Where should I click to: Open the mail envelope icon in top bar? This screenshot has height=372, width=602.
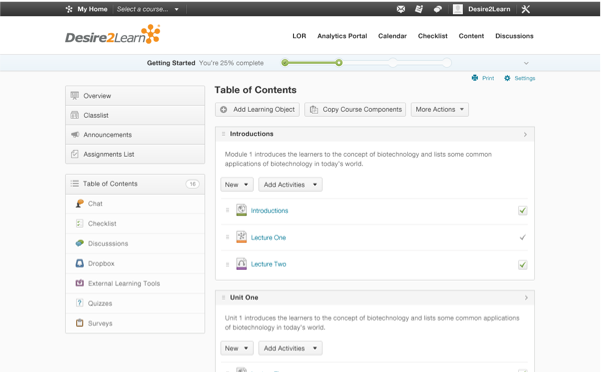pos(401,9)
